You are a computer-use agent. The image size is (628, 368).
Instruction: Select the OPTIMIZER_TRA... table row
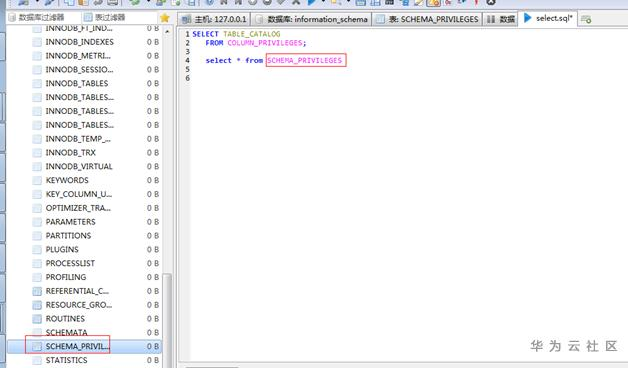tap(84, 208)
